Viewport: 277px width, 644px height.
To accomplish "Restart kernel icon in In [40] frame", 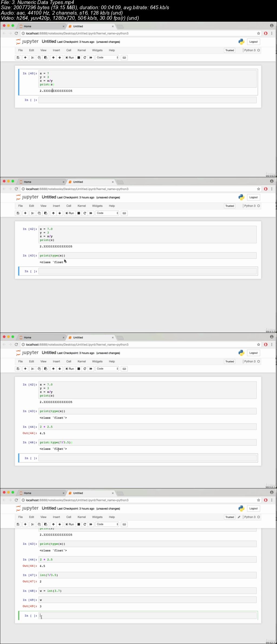I will click(x=85, y=57).
